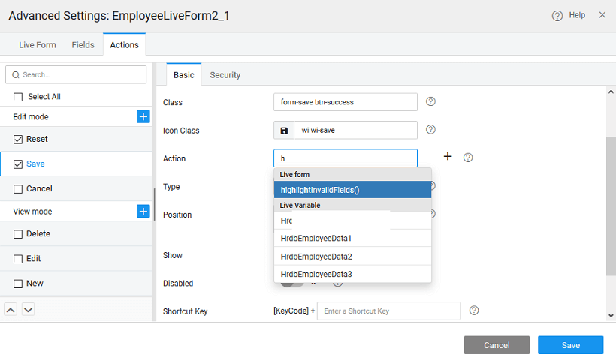Open help hint for Class property
616x364 pixels.
click(431, 101)
